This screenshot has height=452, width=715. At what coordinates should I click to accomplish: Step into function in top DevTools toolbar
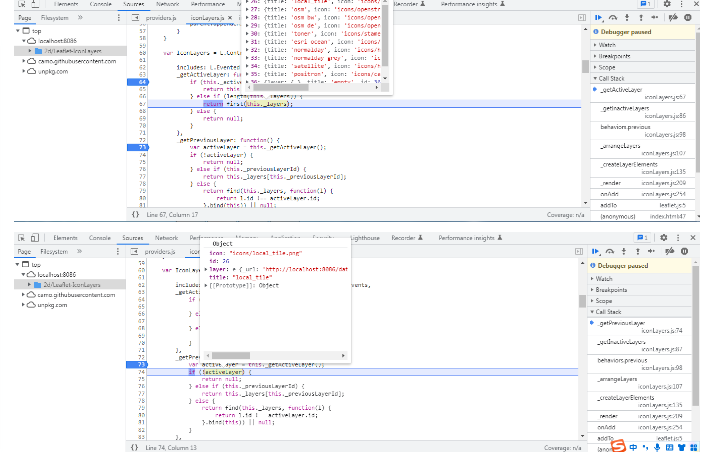(627, 18)
